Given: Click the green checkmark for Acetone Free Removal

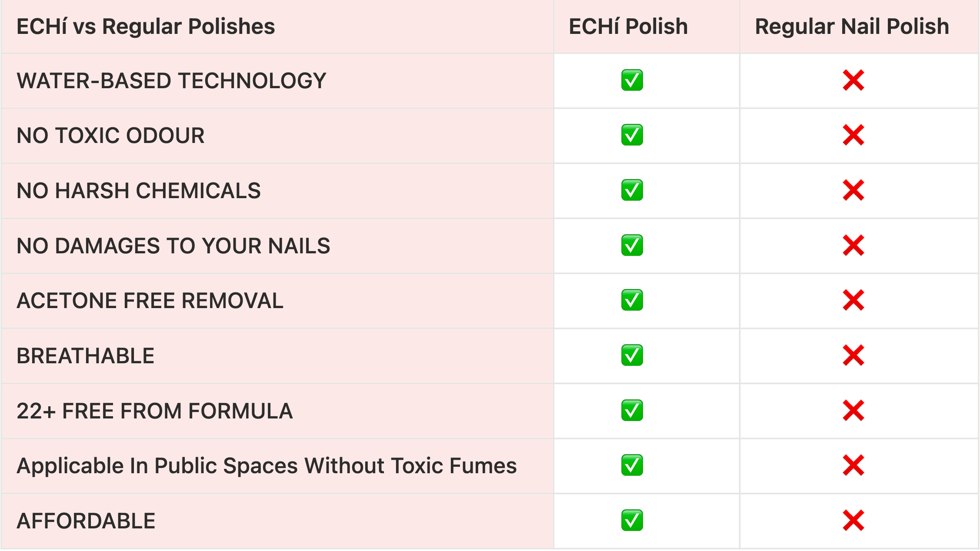Looking at the screenshot, I should pos(632,300).
